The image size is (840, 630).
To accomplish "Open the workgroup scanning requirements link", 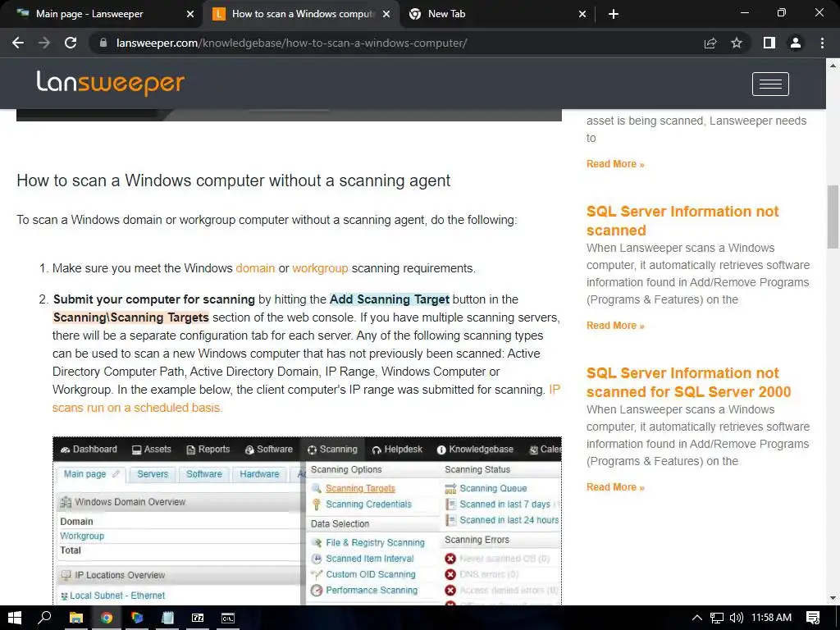I will pyautogui.click(x=320, y=268).
